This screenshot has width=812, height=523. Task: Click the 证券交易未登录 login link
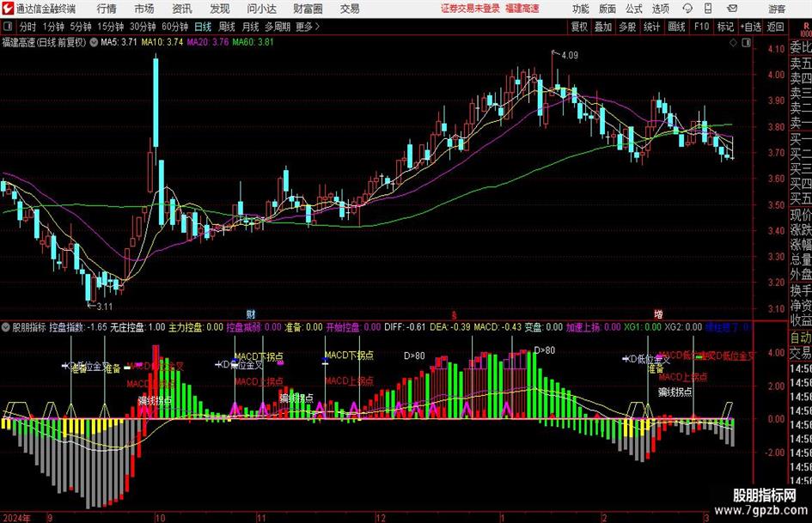click(471, 9)
